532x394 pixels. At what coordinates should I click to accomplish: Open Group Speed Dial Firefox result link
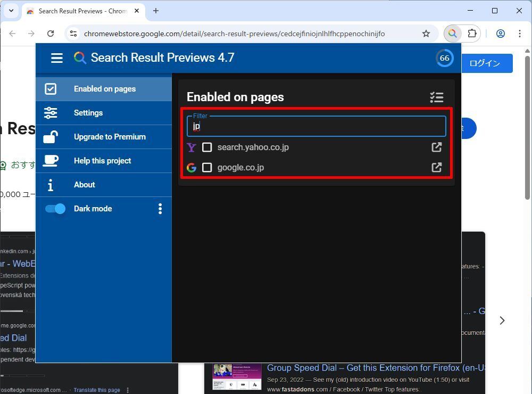(376, 368)
